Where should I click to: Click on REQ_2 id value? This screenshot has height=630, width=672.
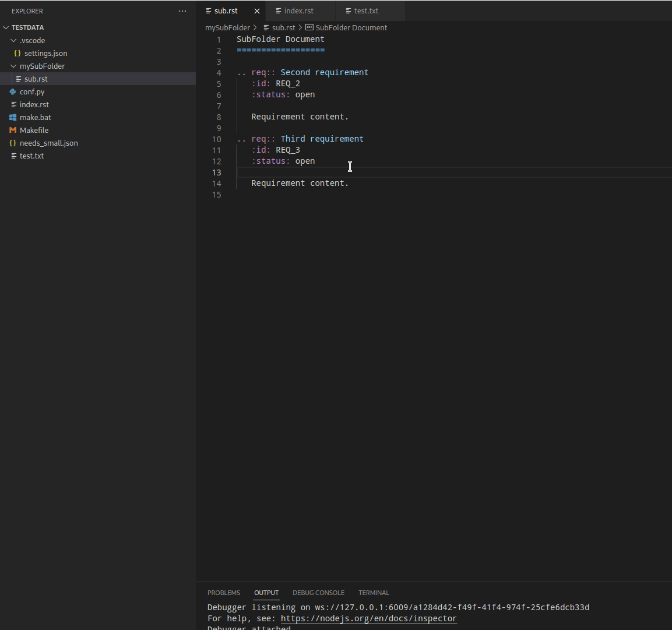pos(288,83)
